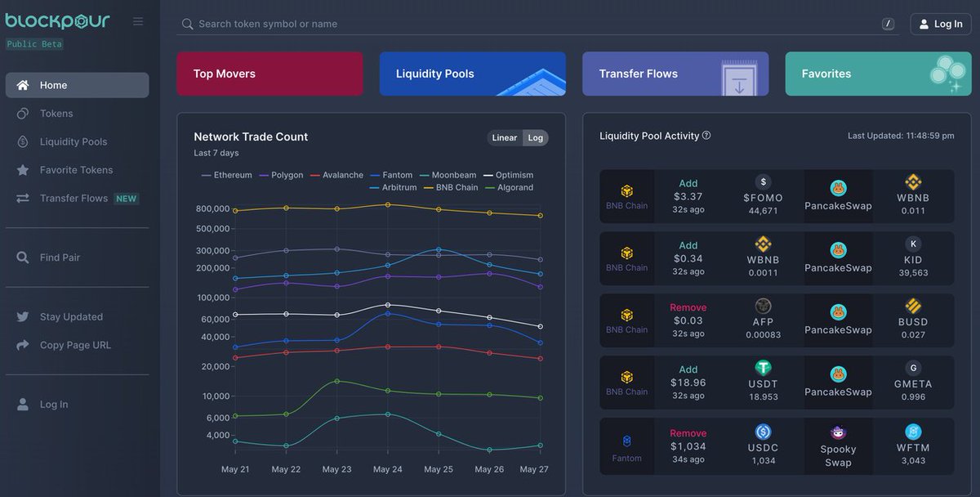Screen dimensions: 980x497
Task: Toggle Polygon series in chart legend
Action: pyautogui.click(x=281, y=175)
